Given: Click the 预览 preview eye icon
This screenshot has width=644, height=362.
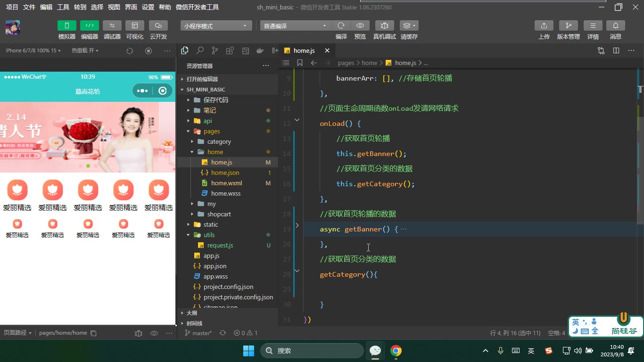Looking at the screenshot, I should [x=360, y=25].
